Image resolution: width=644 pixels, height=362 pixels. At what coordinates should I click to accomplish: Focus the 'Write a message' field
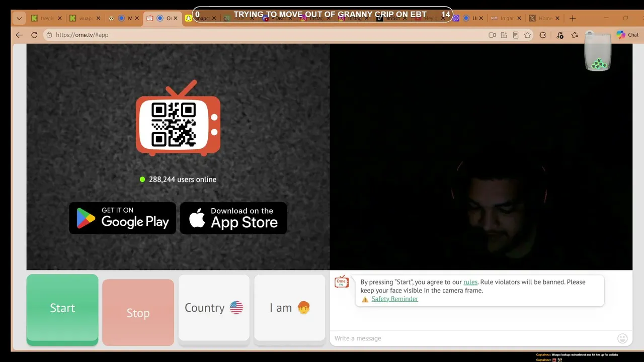(x=473, y=338)
